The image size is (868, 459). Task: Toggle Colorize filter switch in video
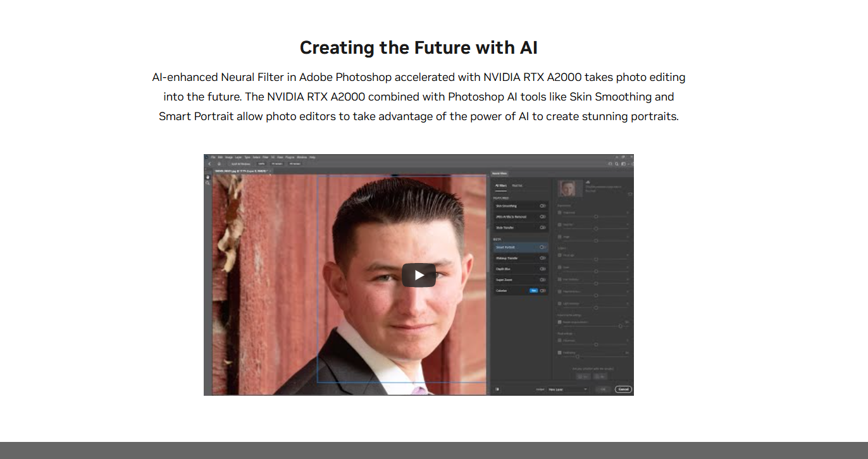543,290
